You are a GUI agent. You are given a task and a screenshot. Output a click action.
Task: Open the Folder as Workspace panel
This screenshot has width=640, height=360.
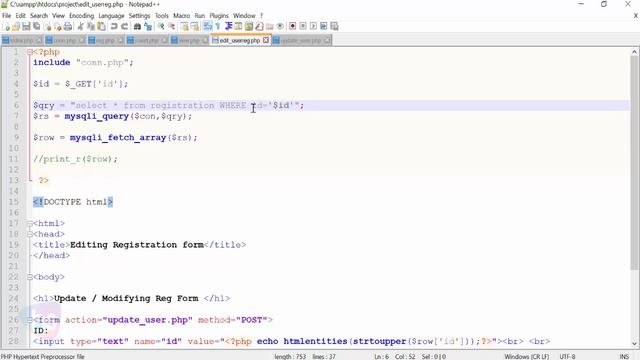point(269,27)
